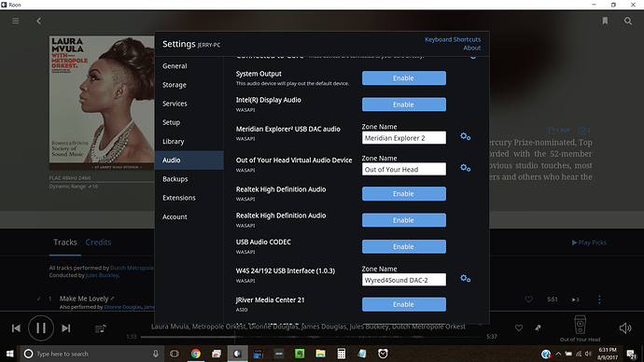This screenshot has height=362, width=644.
Task: Click the Laura Mvula album cover
Action: (x=102, y=103)
